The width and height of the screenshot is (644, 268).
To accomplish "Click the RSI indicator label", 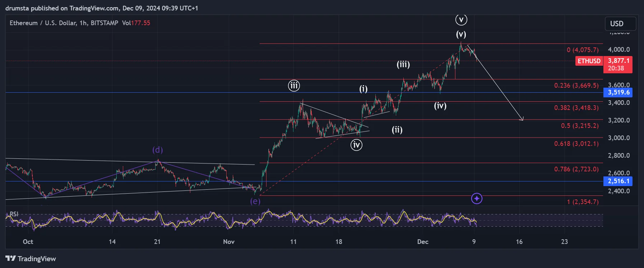I will [x=14, y=214].
